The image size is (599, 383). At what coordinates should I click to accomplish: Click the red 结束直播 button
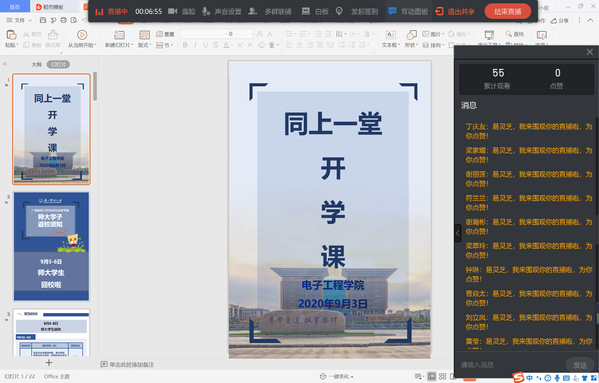507,11
